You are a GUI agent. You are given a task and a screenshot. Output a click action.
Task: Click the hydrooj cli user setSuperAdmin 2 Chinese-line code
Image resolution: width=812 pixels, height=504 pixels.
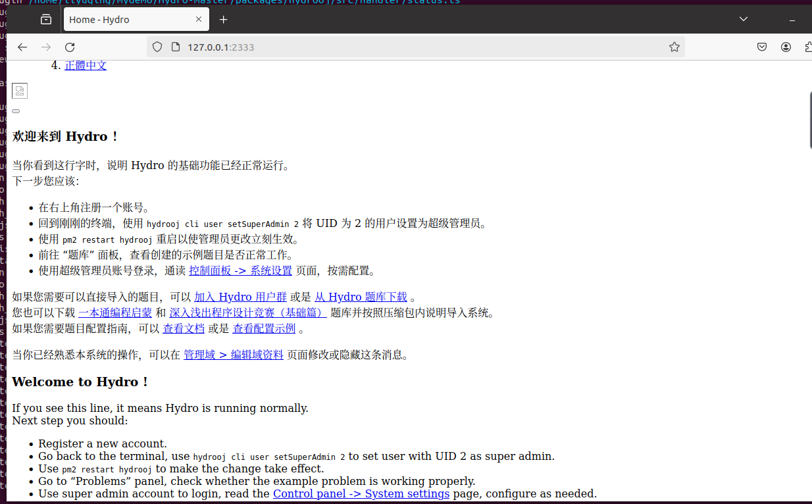[222, 224]
